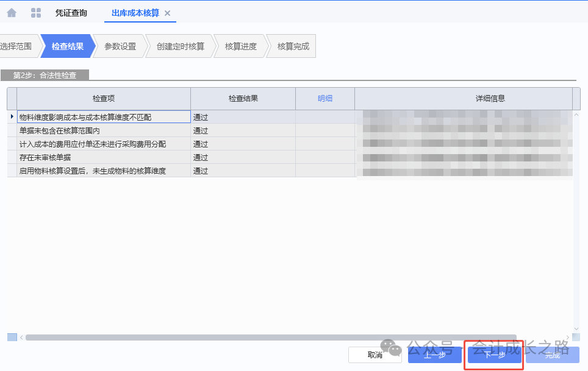Go to the 选择范围 wizard step
This screenshot has width=588, height=371.
[16, 46]
